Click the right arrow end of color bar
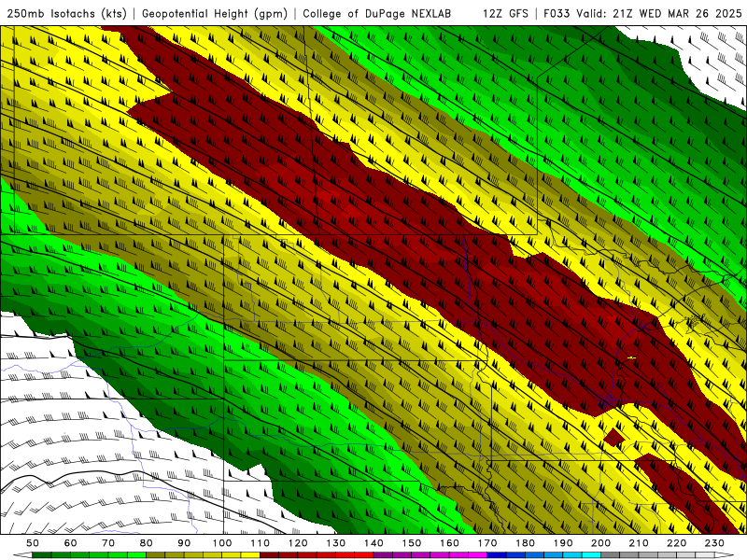Viewport: 747px width, 560px height. tap(725, 556)
